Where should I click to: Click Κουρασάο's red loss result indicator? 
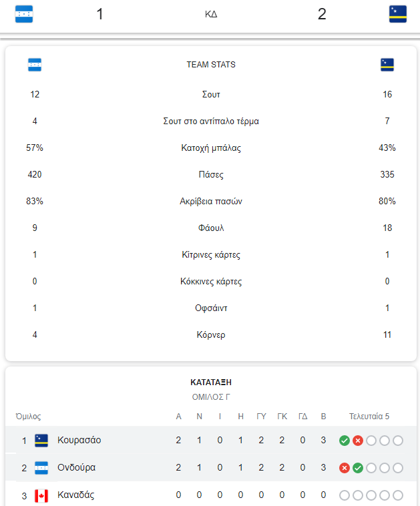tap(358, 441)
